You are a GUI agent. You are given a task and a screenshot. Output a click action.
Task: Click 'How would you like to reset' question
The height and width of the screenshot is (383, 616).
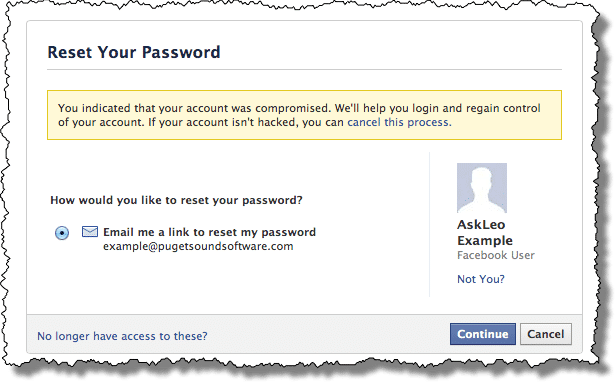click(x=176, y=200)
